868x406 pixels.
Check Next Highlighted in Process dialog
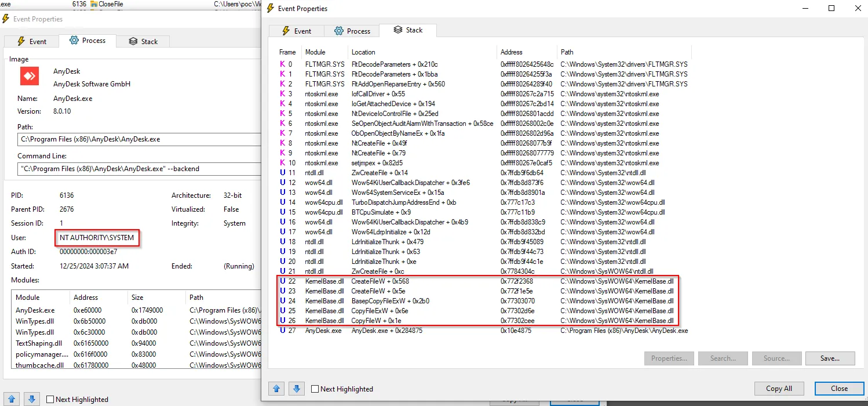[50, 400]
